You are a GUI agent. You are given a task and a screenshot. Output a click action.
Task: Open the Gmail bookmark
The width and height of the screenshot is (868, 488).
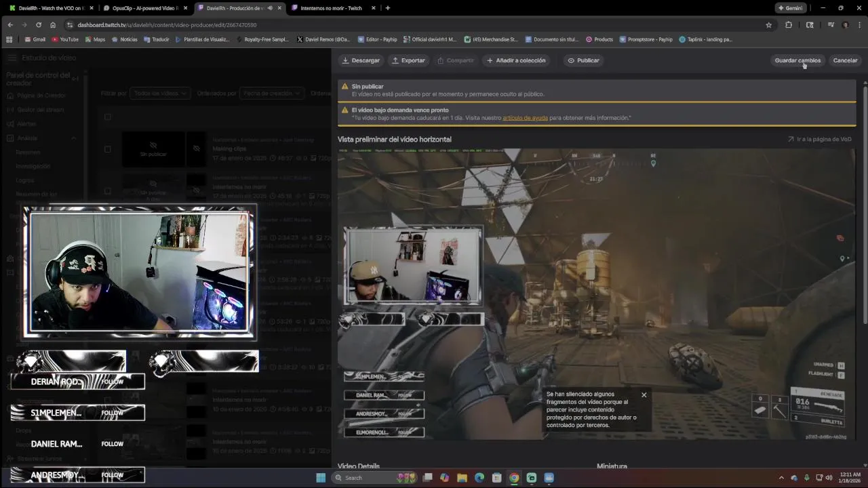35,39
